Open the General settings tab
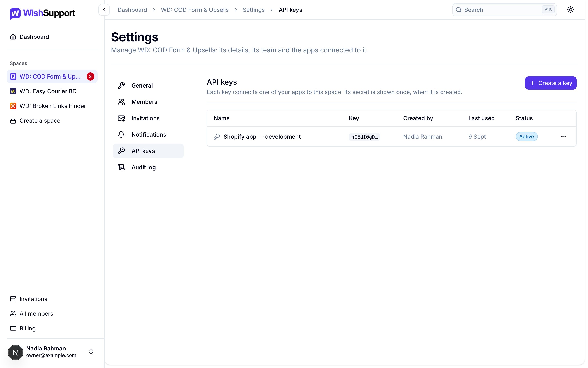 (x=148, y=85)
